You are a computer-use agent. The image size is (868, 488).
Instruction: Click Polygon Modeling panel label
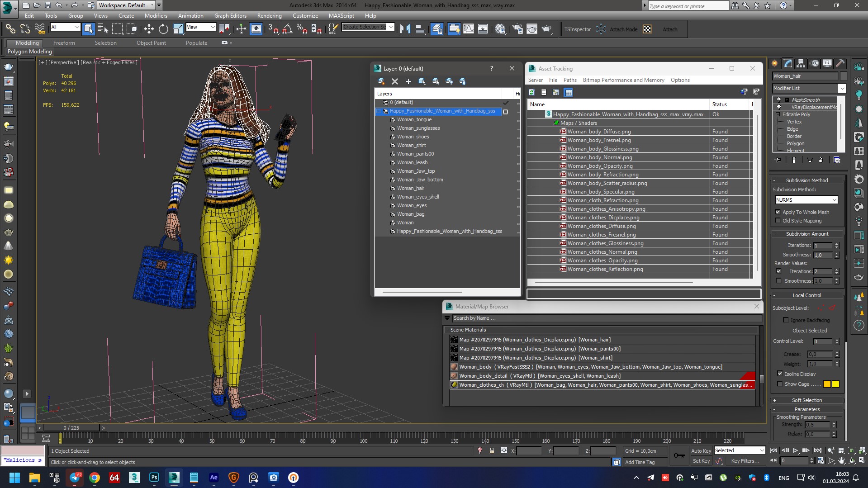(30, 52)
